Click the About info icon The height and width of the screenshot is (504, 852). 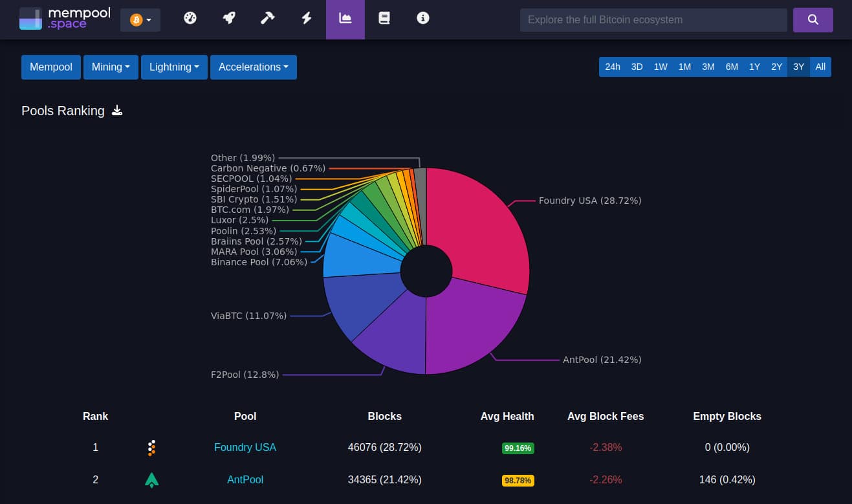pyautogui.click(x=422, y=18)
